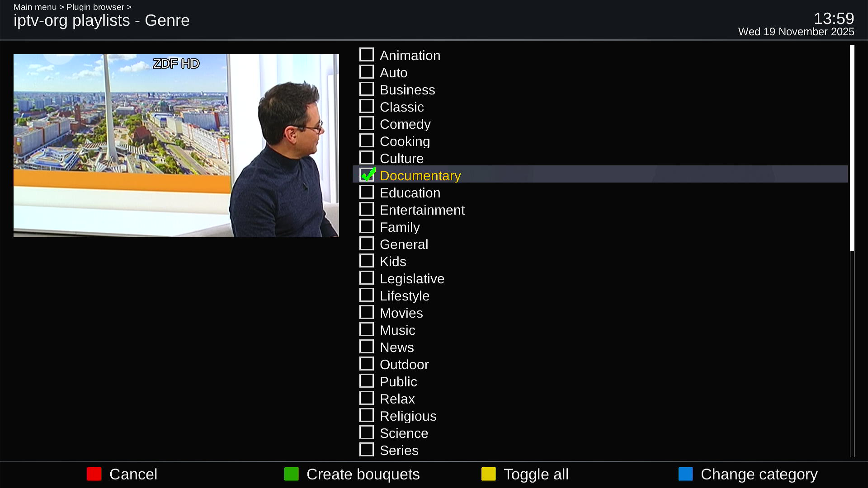This screenshot has height=488, width=868.
Task: Click the genre list vertical scrollbar
Action: pos(852,251)
